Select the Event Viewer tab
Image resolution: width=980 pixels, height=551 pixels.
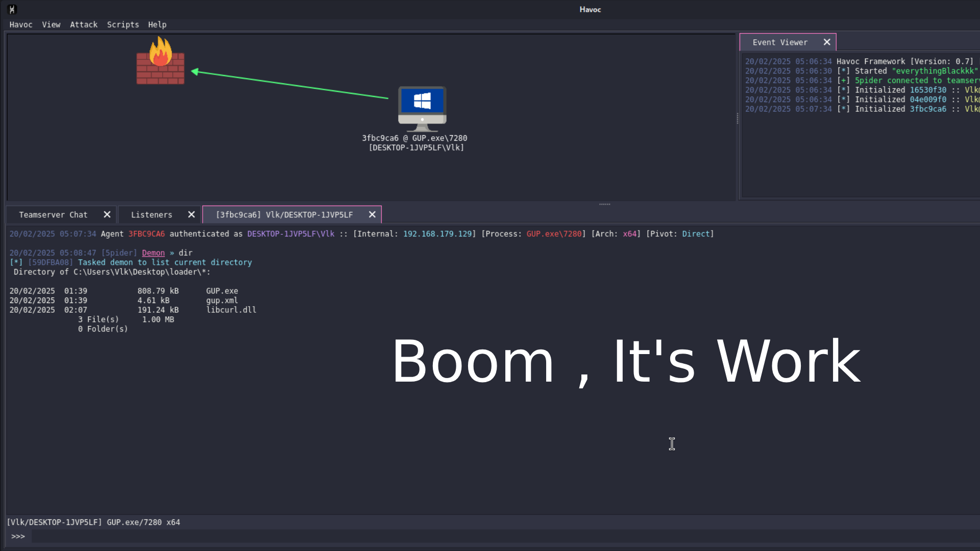click(780, 42)
